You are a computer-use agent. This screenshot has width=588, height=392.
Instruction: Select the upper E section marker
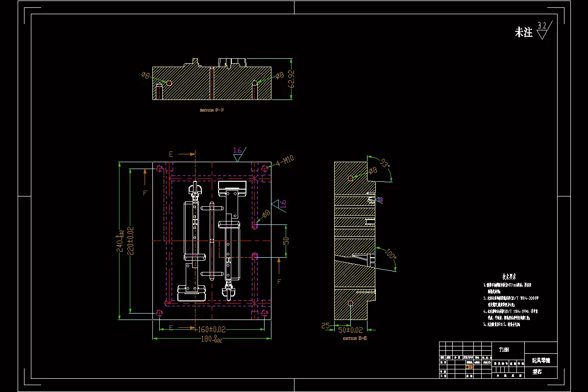[171, 154]
